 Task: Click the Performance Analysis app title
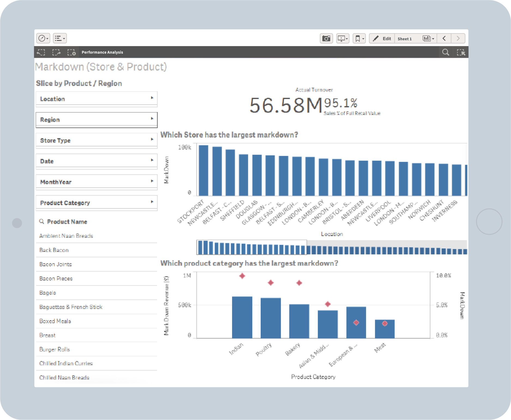click(102, 52)
